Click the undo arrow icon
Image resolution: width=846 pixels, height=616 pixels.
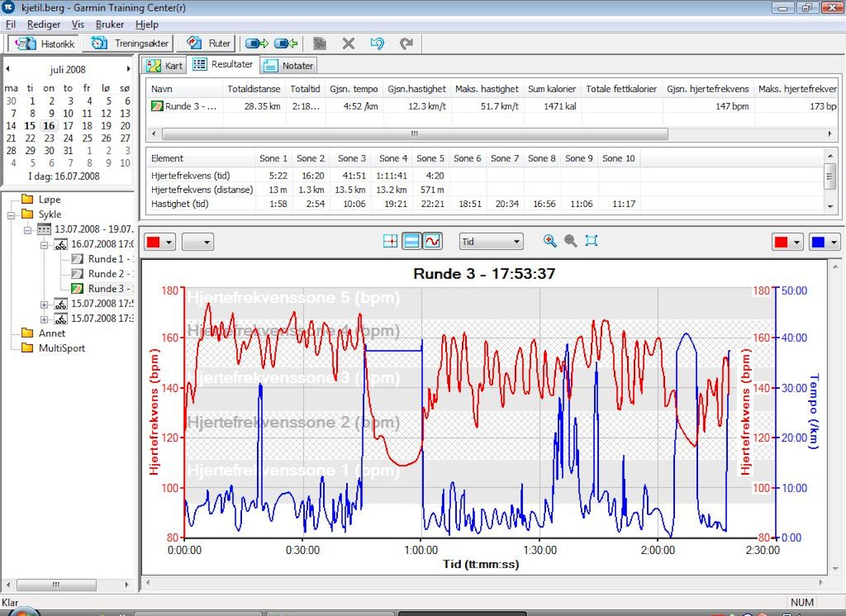click(377, 44)
